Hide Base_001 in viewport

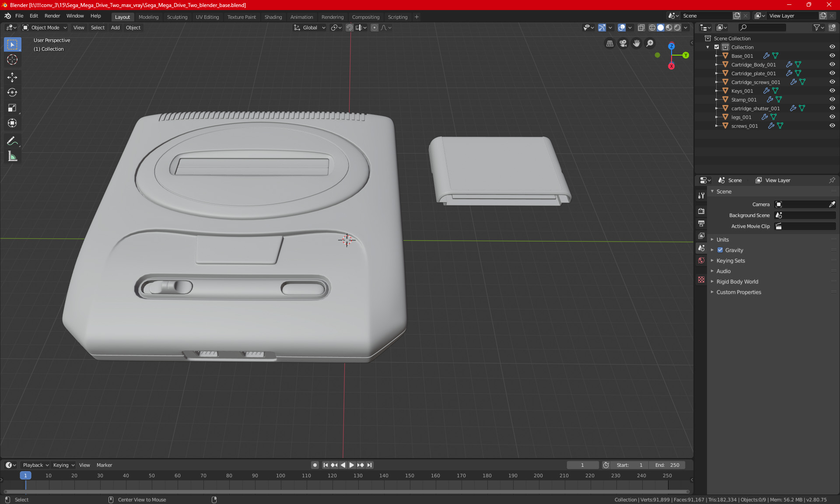click(x=832, y=56)
